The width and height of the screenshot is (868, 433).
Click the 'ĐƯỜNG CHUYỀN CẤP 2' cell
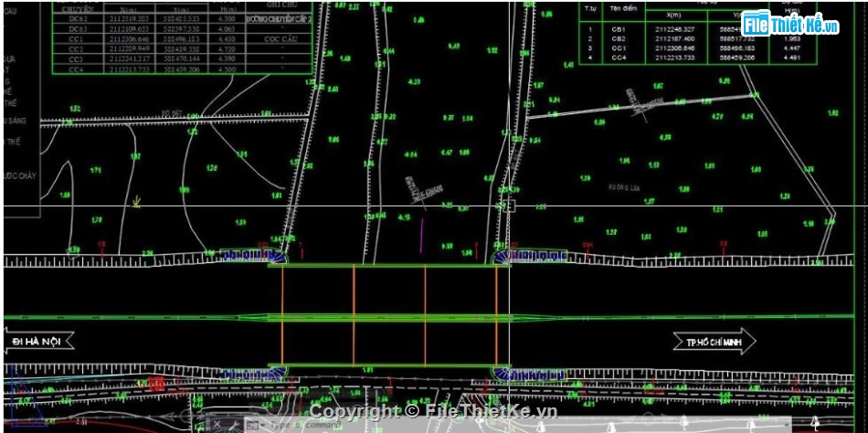[279, 18]
